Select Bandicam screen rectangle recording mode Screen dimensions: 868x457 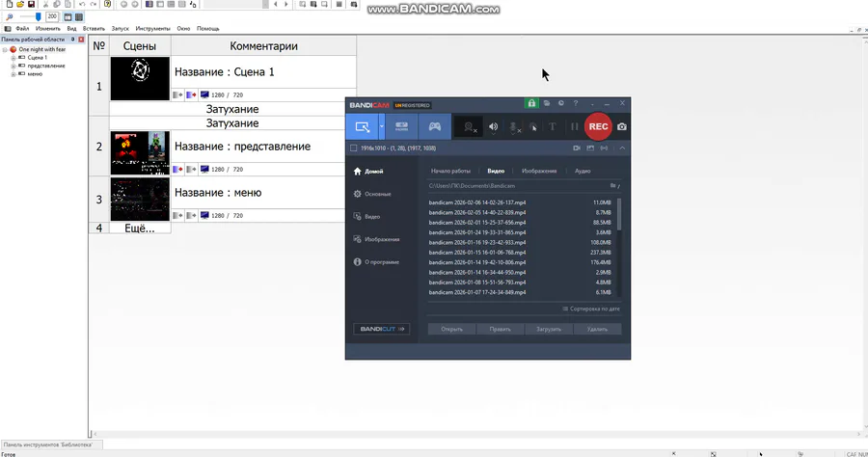coord(362,126)
